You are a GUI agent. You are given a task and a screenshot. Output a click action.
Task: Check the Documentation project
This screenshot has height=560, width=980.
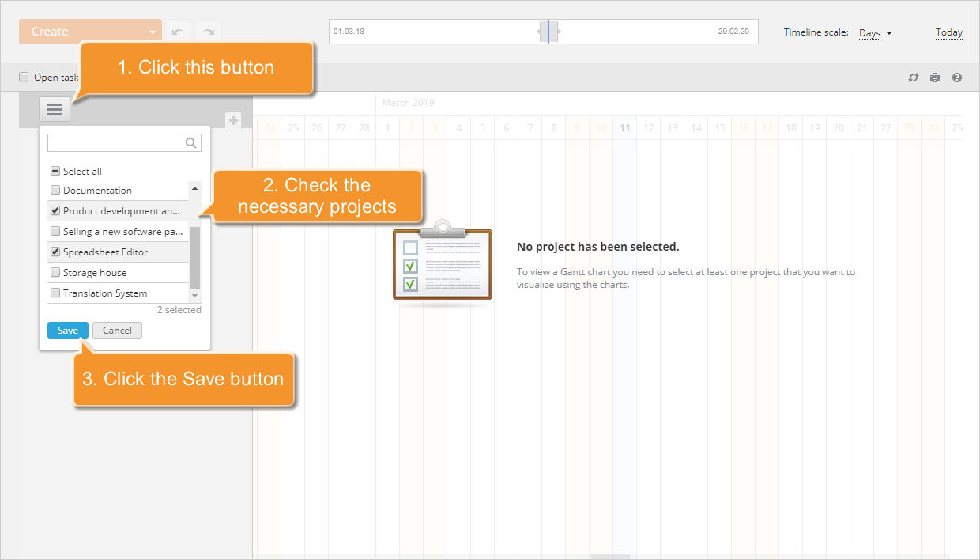click(55, 190)
